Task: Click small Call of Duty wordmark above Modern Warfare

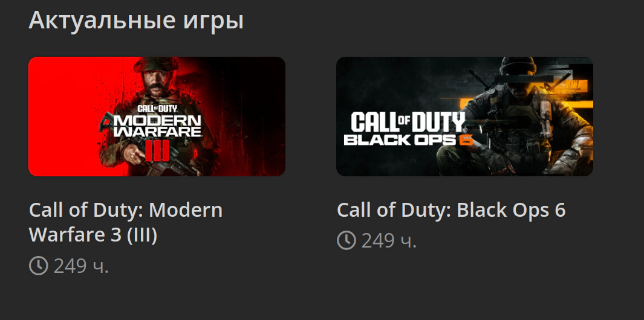Action: [157, 109]
